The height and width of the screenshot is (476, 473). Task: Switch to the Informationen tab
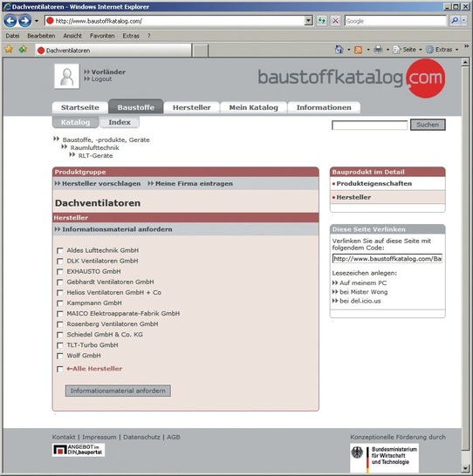(x=324, y=107)
